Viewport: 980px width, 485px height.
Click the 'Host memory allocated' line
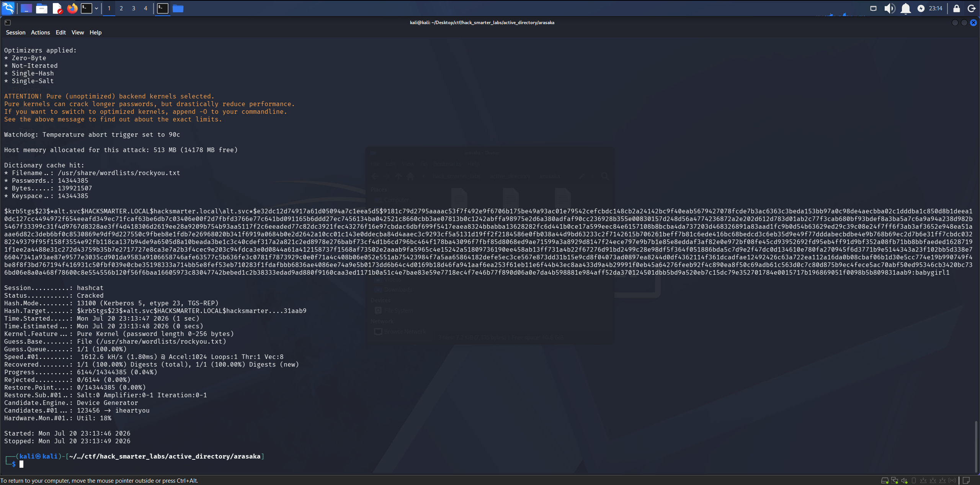(x=121, y=150)
